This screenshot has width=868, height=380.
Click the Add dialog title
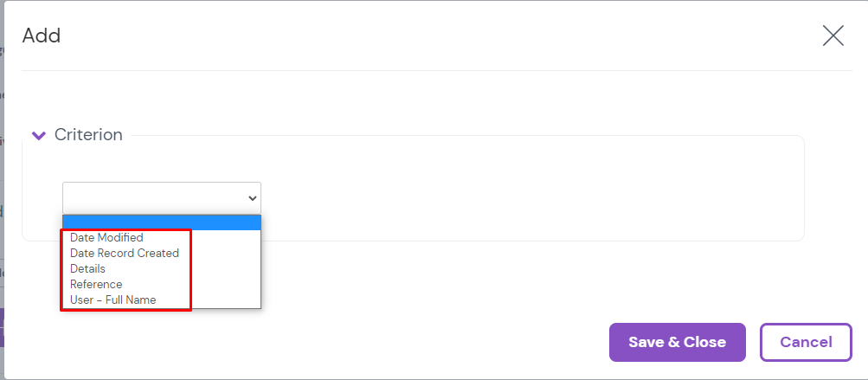(x=42, y=36)
